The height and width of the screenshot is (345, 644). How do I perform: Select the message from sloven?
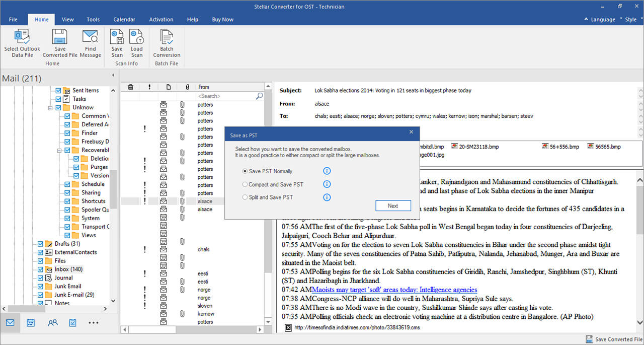(x=205, y=306)
